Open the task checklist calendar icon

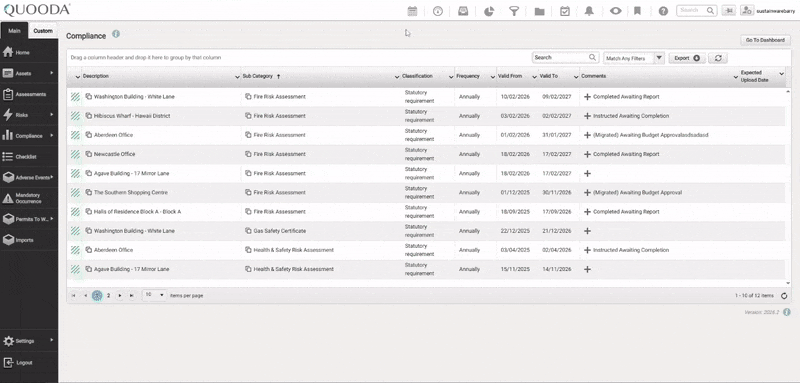(564, 11)
